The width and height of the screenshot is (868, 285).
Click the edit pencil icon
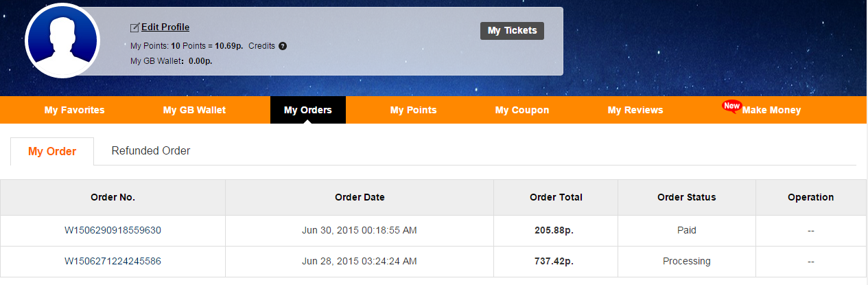pyautogui.click(x=134, y=27)
